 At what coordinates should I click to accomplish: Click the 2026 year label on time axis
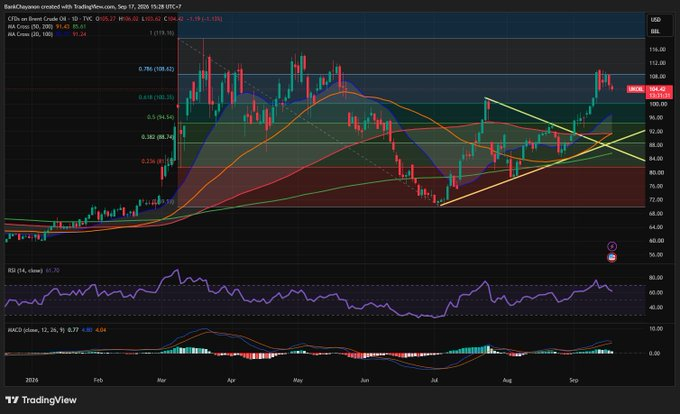[32, 380]
